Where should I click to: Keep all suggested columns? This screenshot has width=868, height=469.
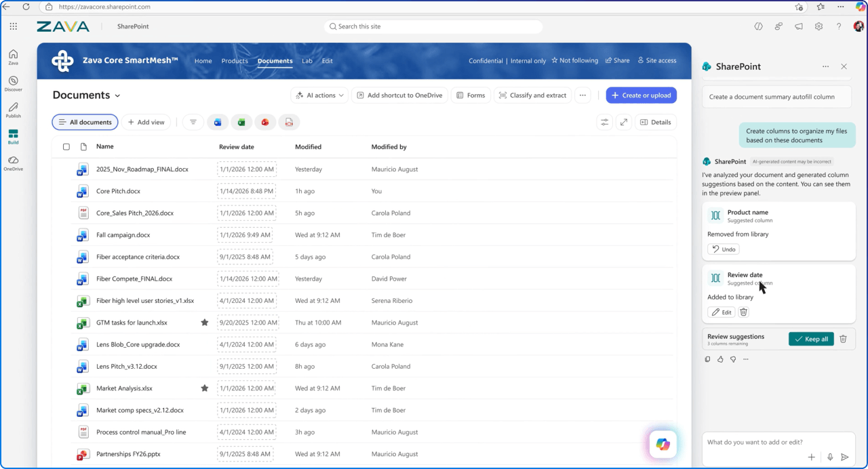coord(811,339)
